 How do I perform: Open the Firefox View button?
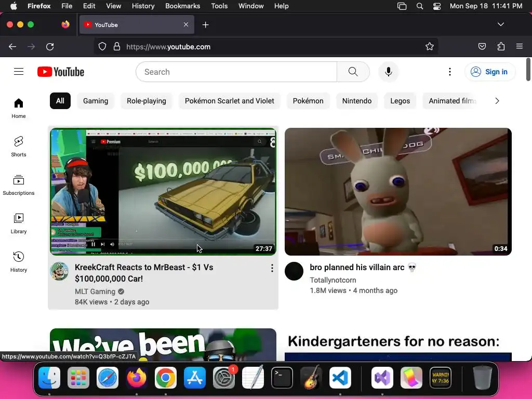tap(65, 24)
